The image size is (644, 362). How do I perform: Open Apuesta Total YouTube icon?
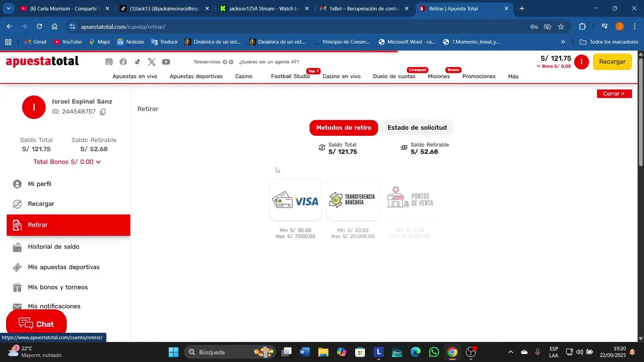pyautogui.click(x=166, y=62)
